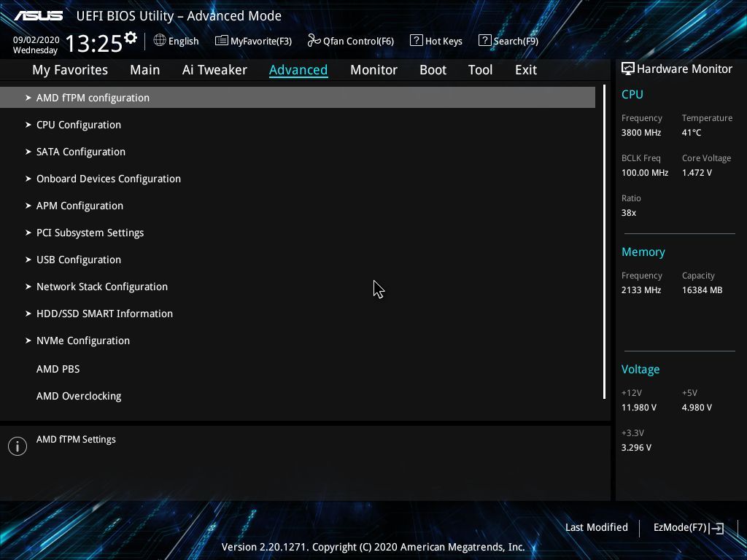Click the Search question mark icon

pos(484,41)
